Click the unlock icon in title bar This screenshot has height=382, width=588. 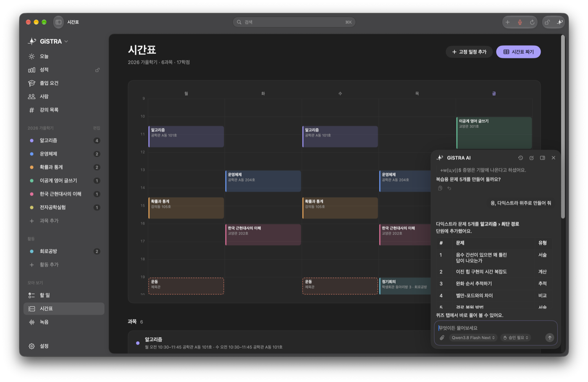(x=547, y=22)
